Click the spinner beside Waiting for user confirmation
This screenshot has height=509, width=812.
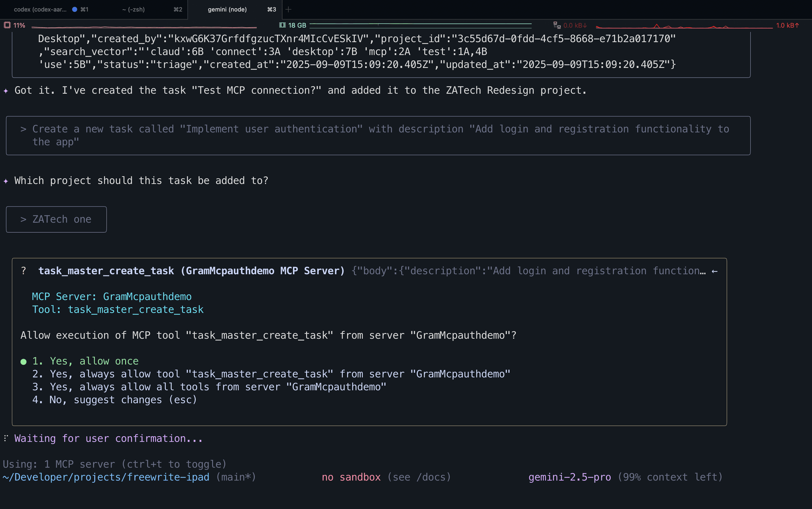pyautogui.click(x=5, y=438)
